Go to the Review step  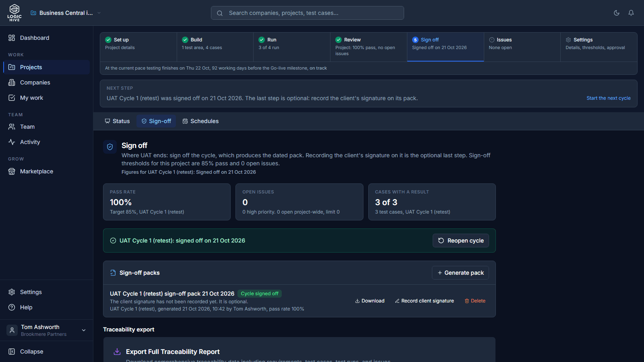[369, 47]
